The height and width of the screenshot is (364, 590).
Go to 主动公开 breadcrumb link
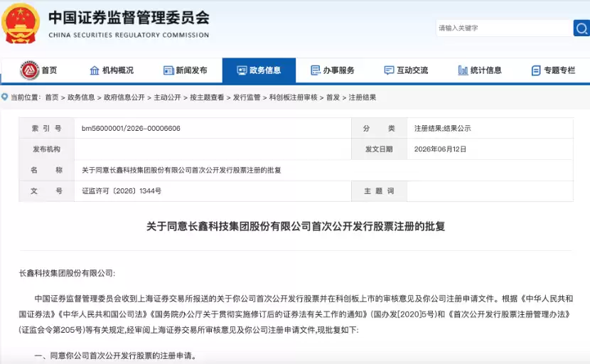point(168,97)
